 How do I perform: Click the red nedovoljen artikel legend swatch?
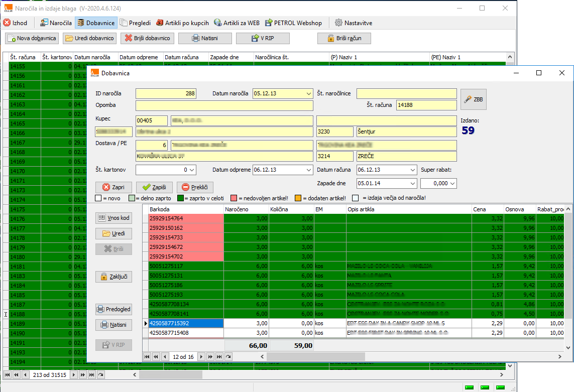(x=234, y=198)
